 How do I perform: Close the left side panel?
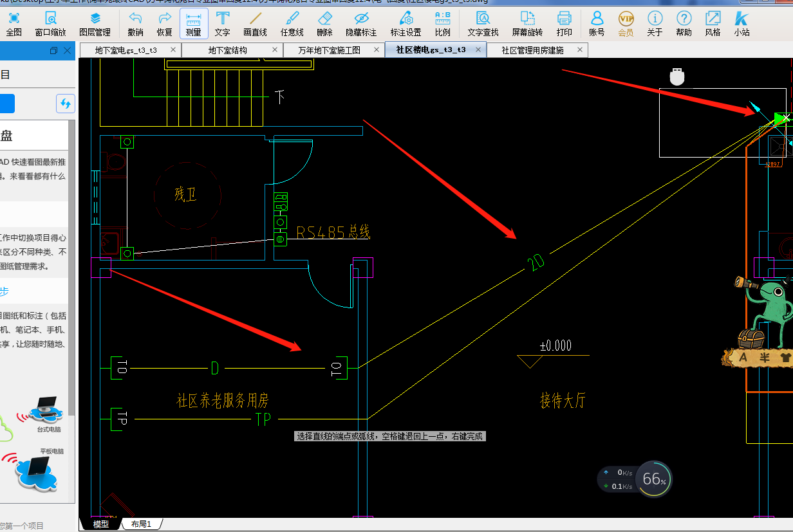click(x=67, y=50)
